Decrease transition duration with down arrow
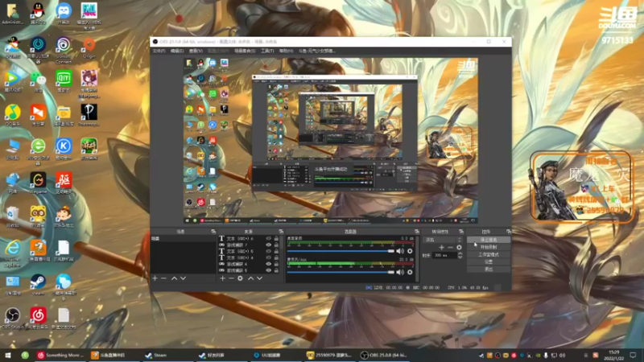Screen dimensions: 644x362 (x=460, y=257)
